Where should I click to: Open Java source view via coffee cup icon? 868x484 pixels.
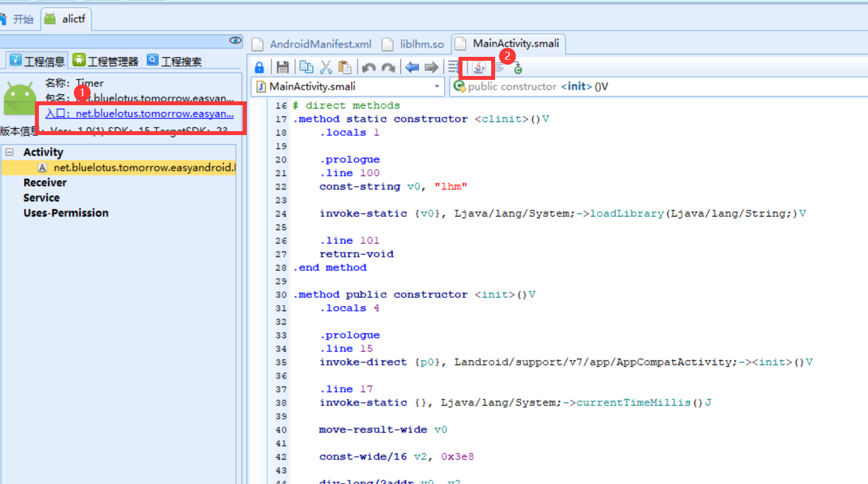(x=478, y=68)
